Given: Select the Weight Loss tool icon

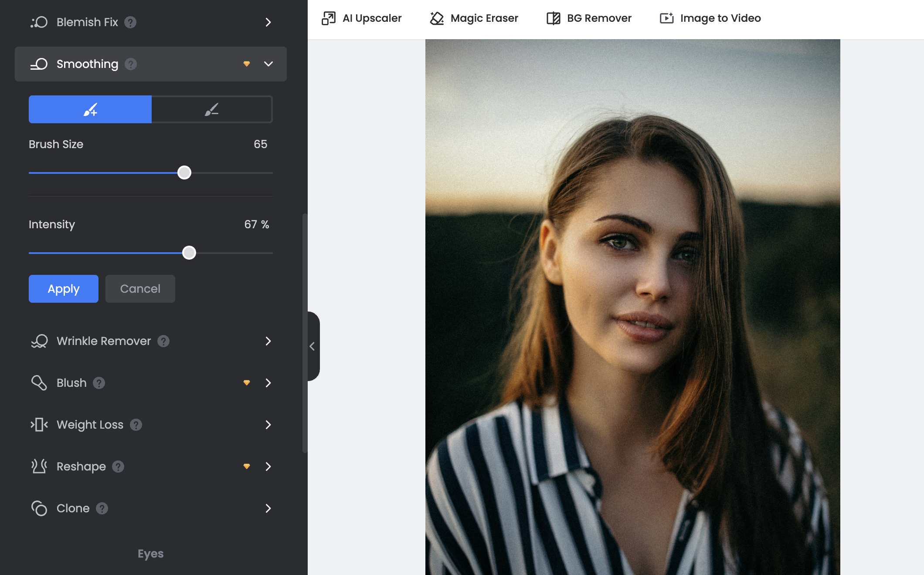Looking at the screenshot, I should (40, 425).
